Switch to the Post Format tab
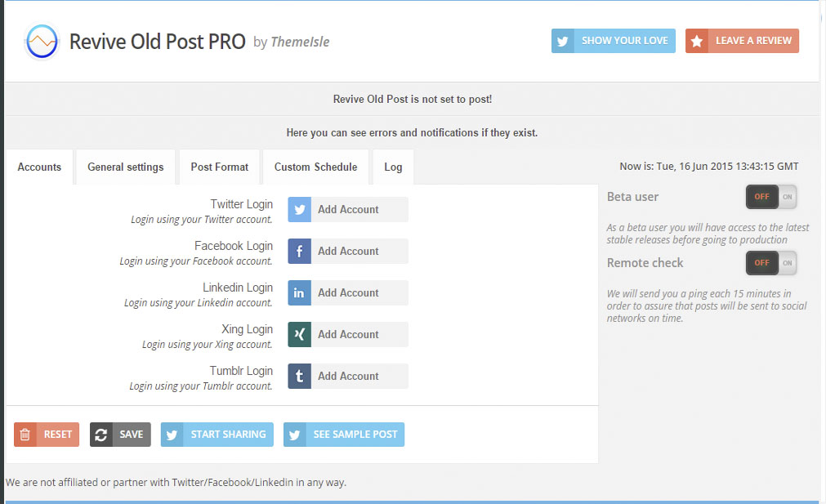Viewport: 826px width, 504px height. (x=219, y=167)
